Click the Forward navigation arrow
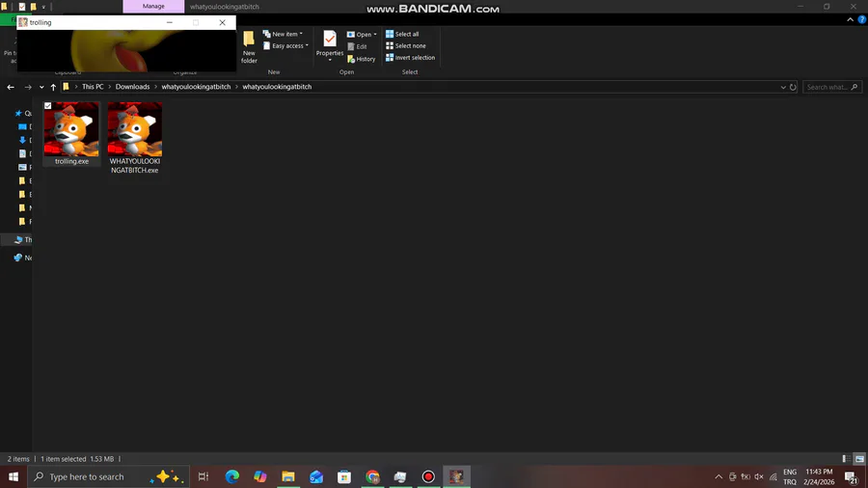The image size is (868, 488). pyautogui.click(x=28, y=87)
